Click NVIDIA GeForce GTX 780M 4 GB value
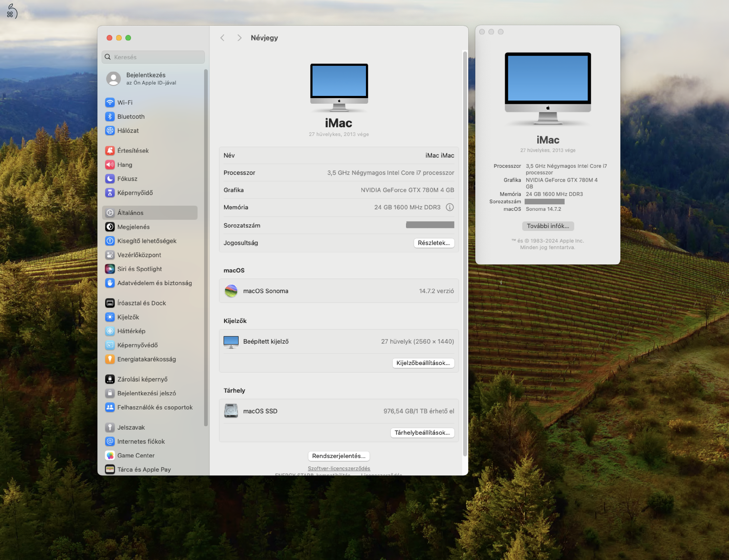 (x=407, y=190)
